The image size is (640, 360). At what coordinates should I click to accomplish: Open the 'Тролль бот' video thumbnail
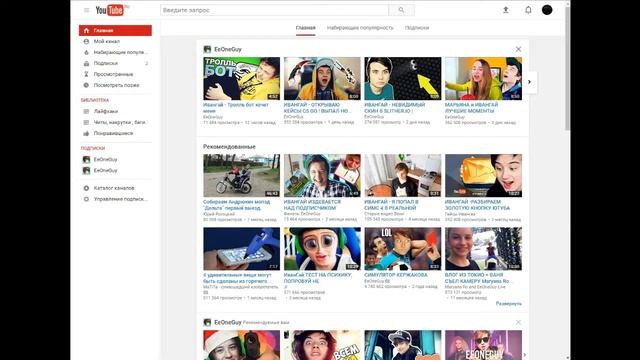(242, 78)
